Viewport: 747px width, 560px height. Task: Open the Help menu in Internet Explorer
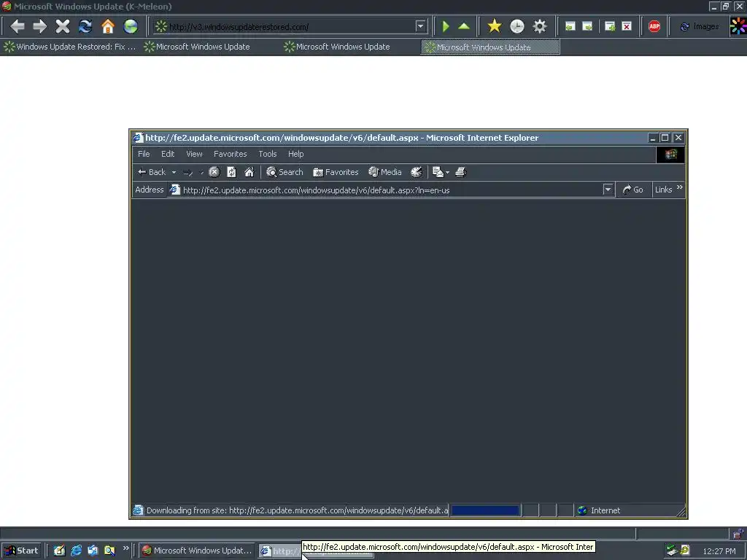(x=296, y=154)
